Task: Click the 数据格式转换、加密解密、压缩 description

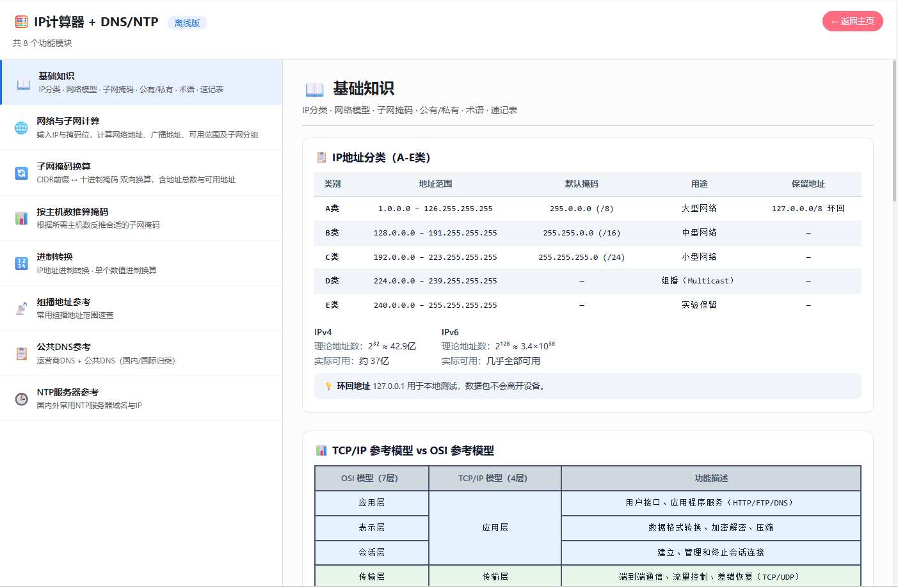Action: coord(710,528)
